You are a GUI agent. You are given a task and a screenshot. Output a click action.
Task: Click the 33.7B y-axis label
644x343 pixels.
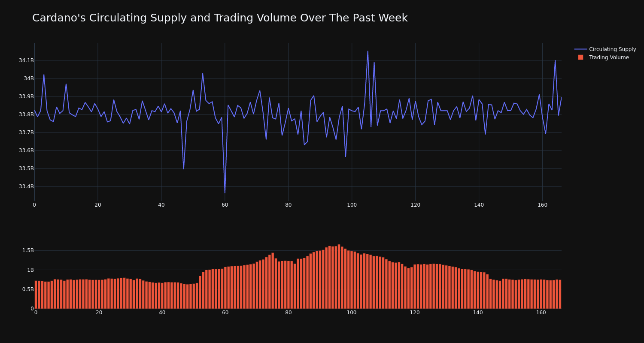point(26,132)
